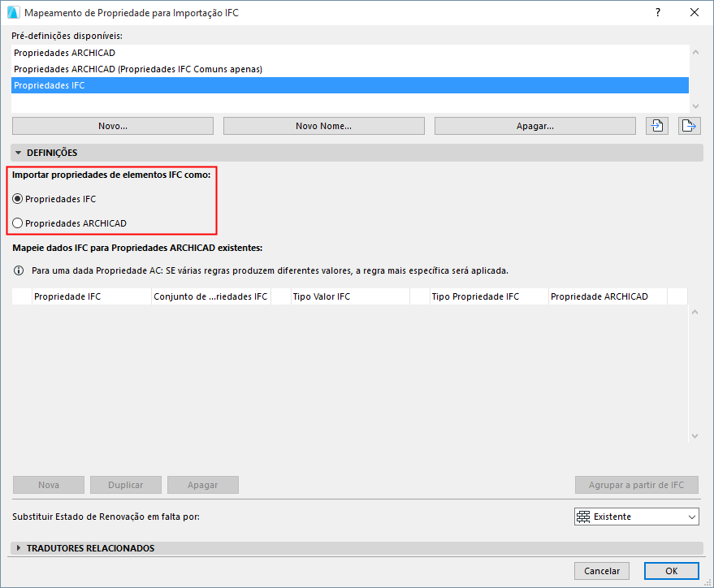The image size is (714, 588).
Task: Close the IFC mapping dialog
Action: (695, 12)
